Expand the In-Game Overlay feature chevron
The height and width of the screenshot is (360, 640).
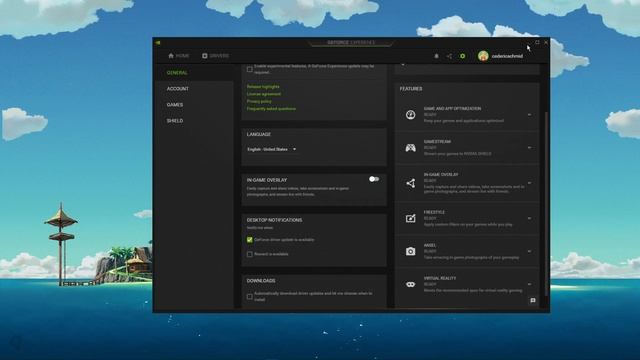529,183
